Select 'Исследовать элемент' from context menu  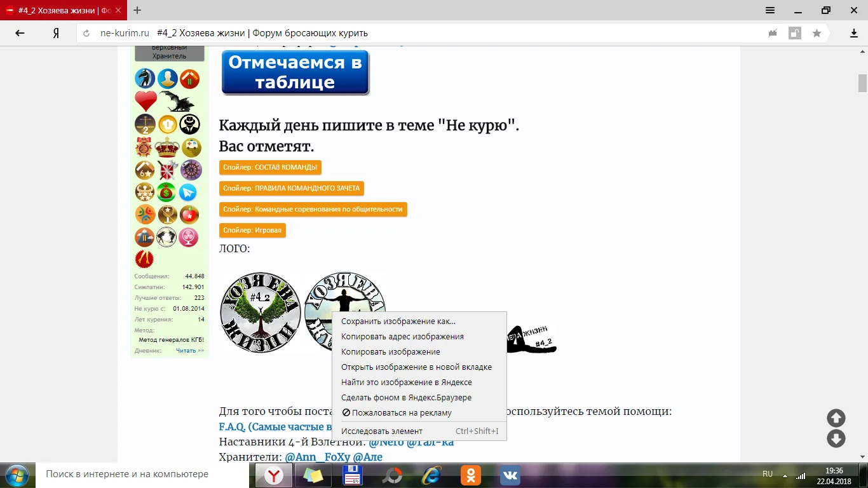tap(419, 431)
